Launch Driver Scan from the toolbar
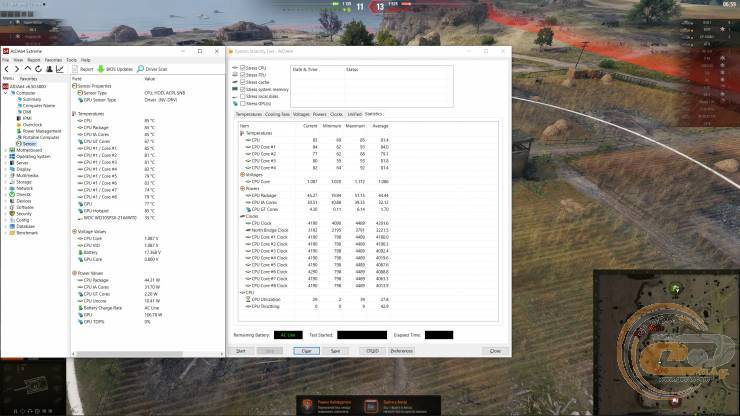The width and height of the screenshot is (740, 416). (x=152, y=69)
